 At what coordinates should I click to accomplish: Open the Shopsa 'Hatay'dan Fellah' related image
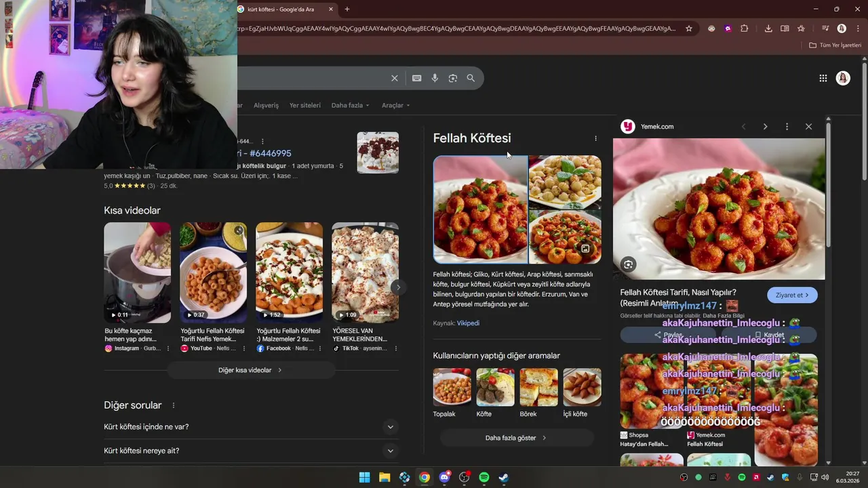click(x=651, y=401)
